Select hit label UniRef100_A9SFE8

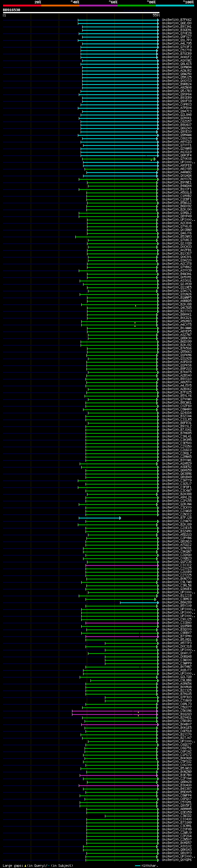click(x=177, y=166)
